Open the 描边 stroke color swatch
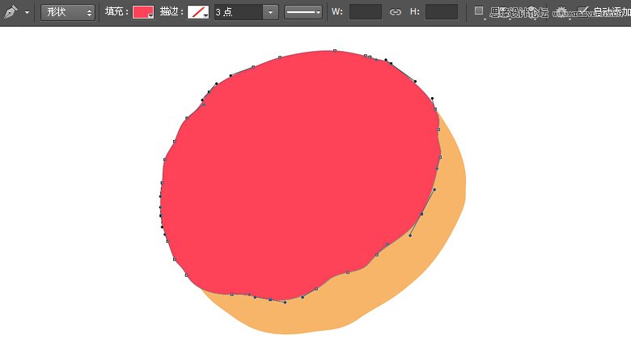Viewport: 631px width, 364px height. 198,12
